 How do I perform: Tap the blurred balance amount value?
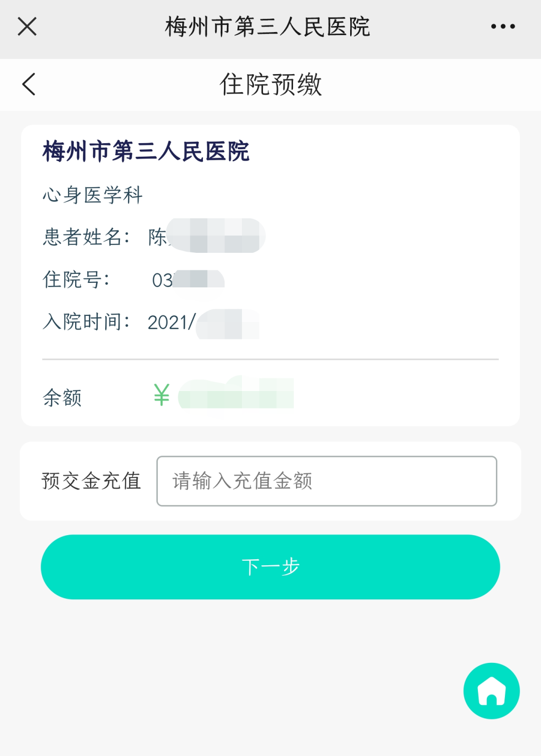235,394
